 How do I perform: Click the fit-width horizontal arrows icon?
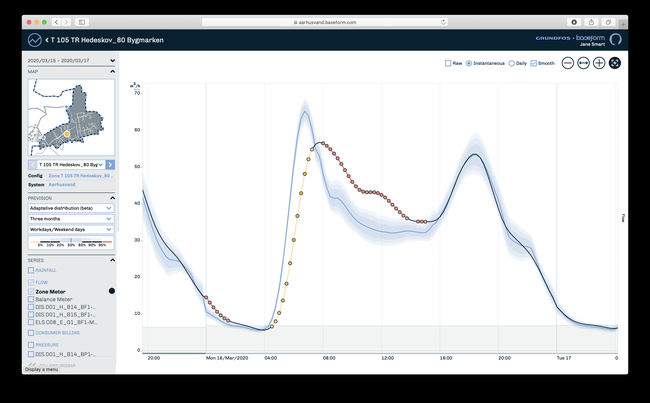click(x=583, y=63)
